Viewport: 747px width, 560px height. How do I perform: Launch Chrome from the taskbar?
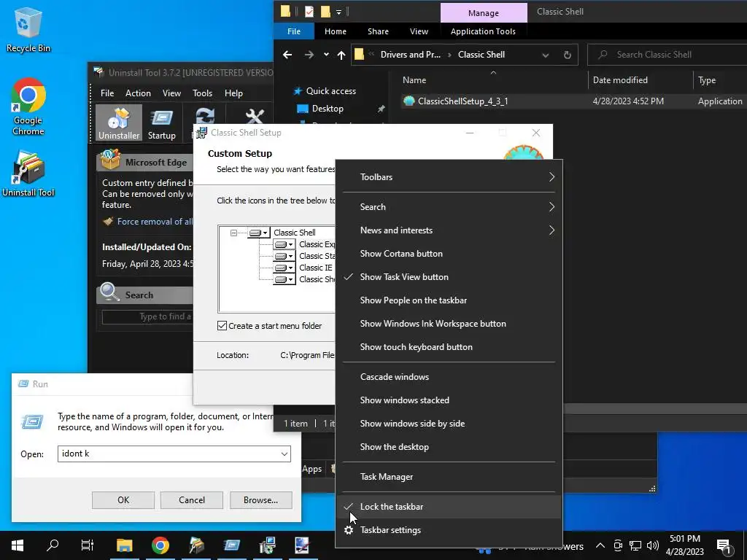click(x=160, y=545)
